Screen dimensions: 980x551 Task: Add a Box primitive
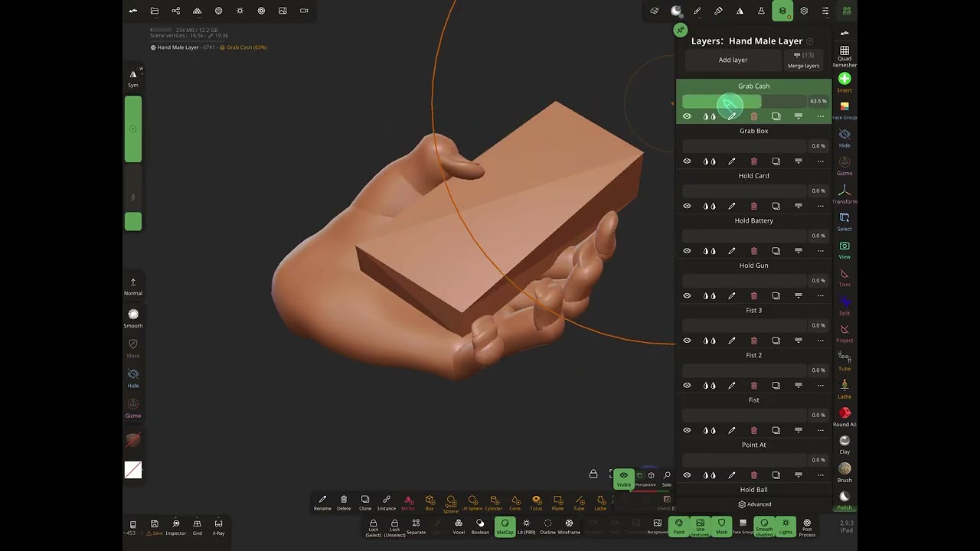click(x=430, y=503)
